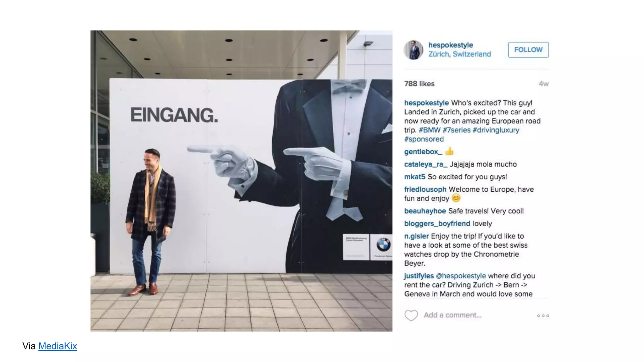Open gentlebox_ commenter profile

click(x=423, y=152)
